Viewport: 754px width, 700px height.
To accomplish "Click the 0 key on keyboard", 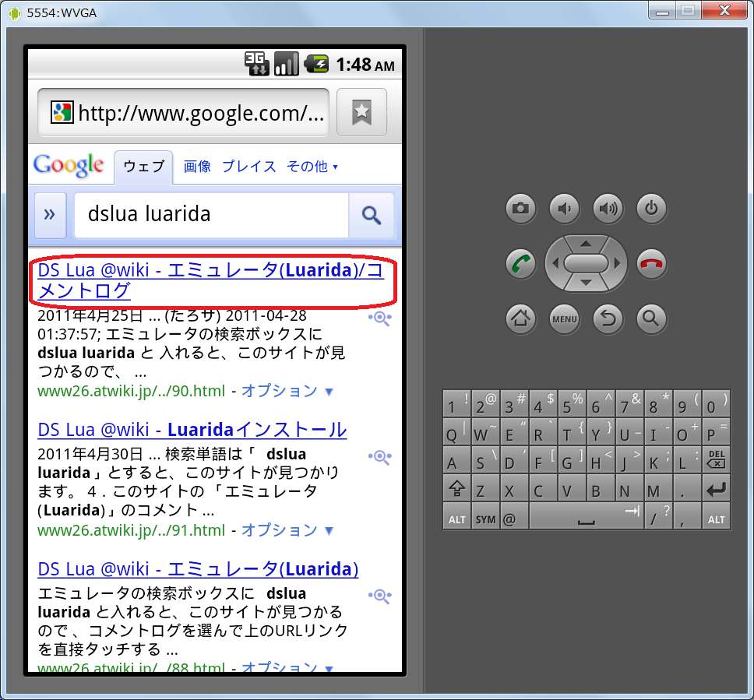I will tap(716, 404).
